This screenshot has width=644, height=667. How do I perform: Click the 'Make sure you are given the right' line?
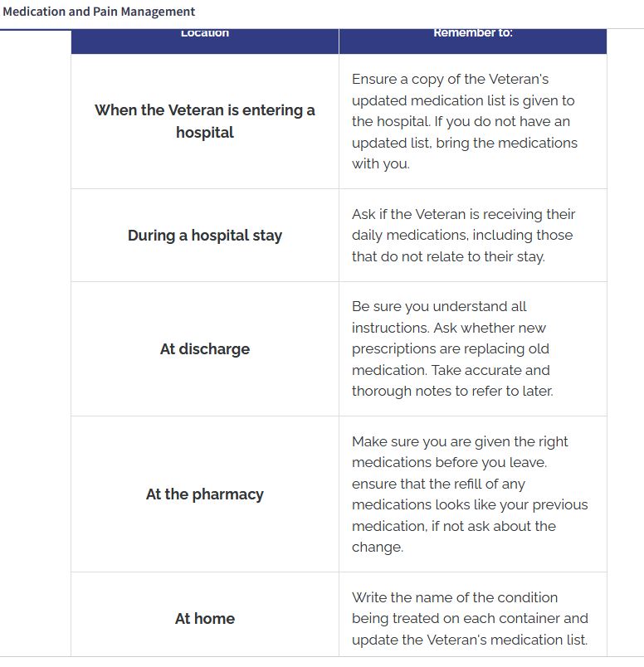pos(460,442)
